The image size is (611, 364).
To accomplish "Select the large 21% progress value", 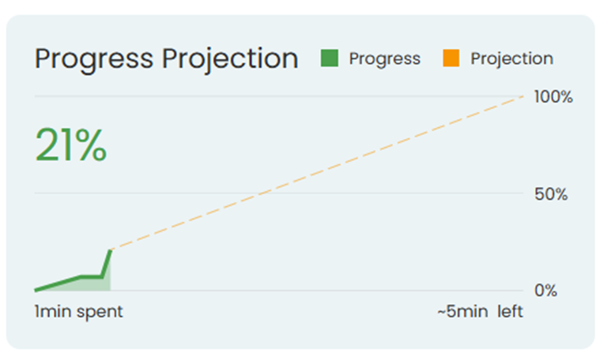I will [70, 145].
